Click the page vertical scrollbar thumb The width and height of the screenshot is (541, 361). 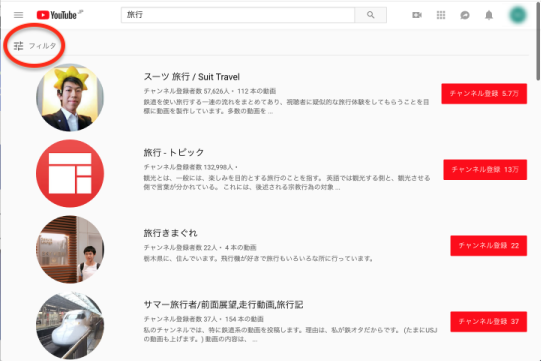[x=538, y=41]
